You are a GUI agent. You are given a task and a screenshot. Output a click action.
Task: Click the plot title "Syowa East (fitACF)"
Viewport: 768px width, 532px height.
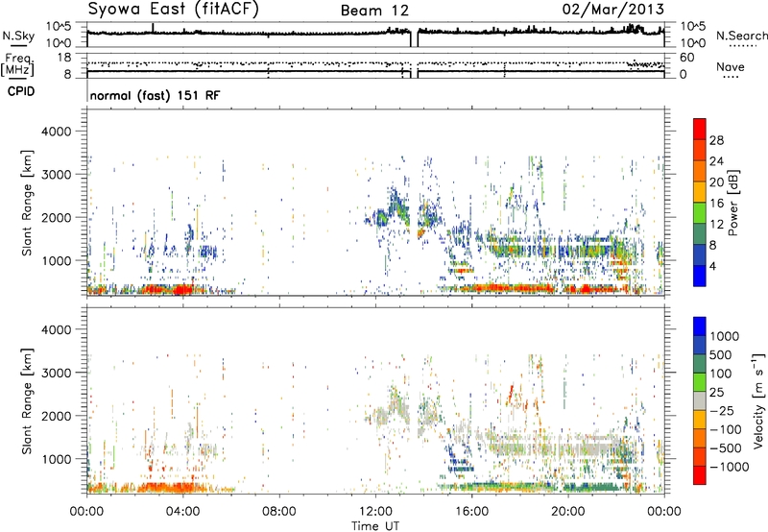click(173, 10)
